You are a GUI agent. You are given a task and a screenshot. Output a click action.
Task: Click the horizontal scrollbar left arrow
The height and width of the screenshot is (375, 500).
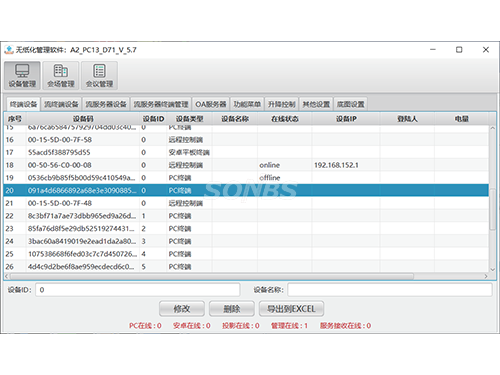[x=7, y=276]
